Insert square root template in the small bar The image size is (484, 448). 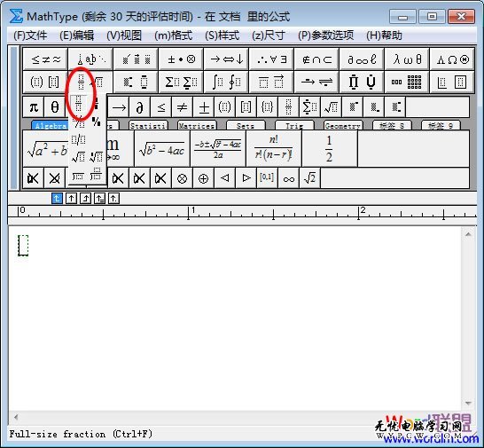(x=331, y=107)
